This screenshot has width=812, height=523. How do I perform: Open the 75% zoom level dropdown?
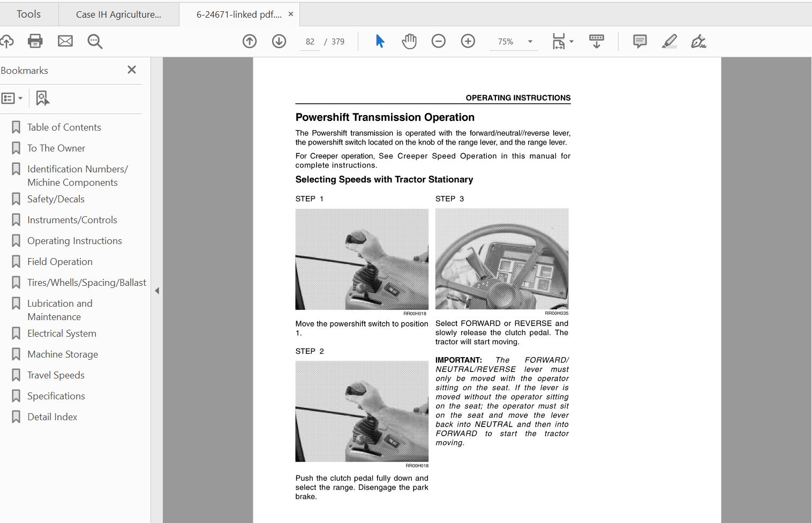530,42
